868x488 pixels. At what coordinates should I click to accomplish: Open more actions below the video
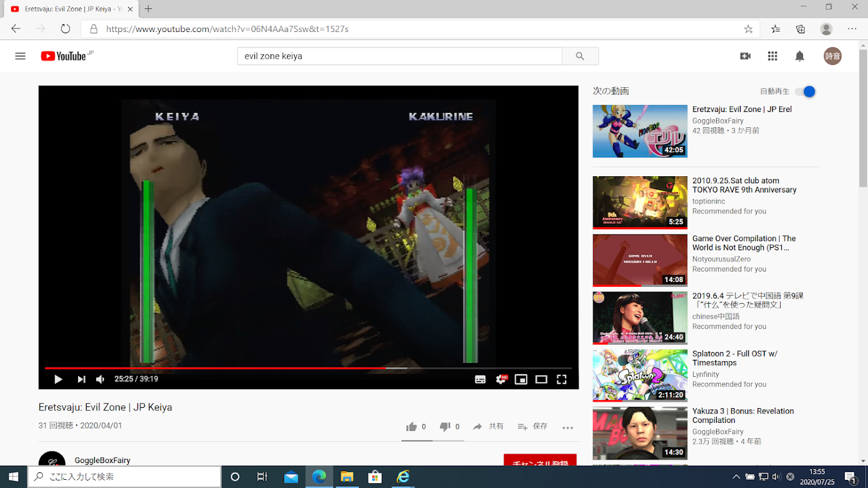568,428
